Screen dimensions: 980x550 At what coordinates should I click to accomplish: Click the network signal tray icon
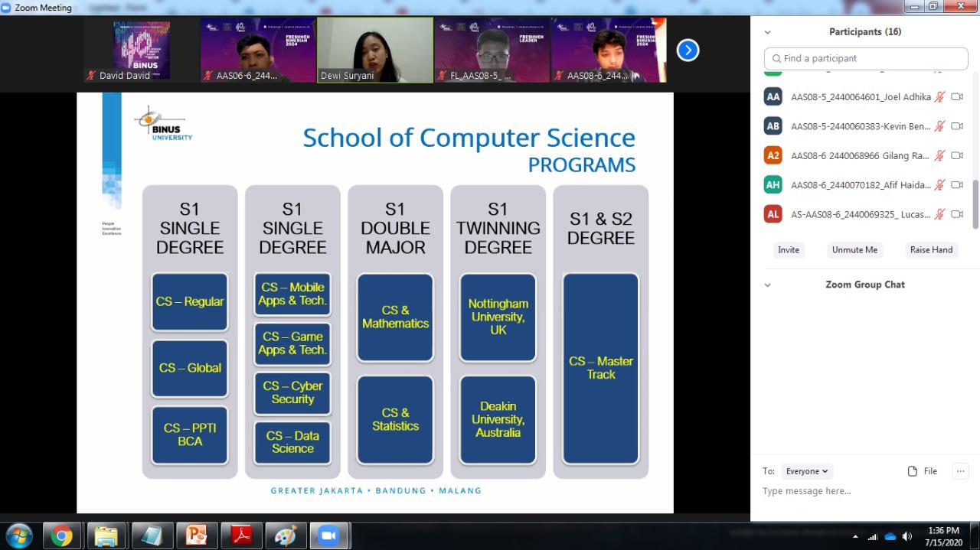(x=873, y=536)
